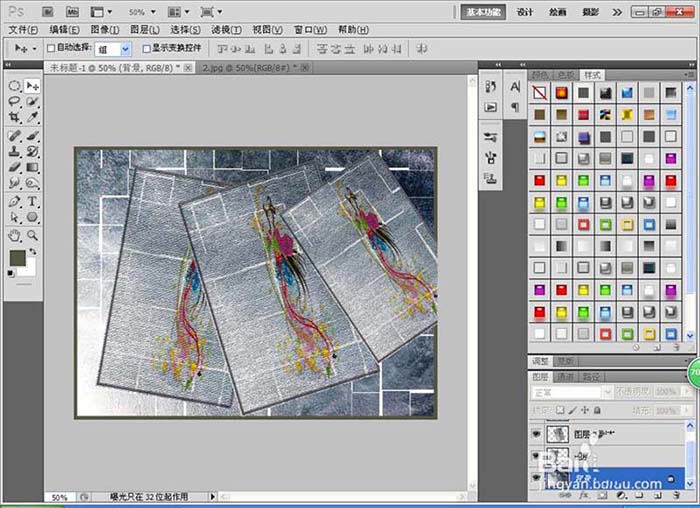Image resolution: width=700 pixels, height=508 pixels.
Task: Select the Eyedropper tool
Action: [x=32, y=117]
